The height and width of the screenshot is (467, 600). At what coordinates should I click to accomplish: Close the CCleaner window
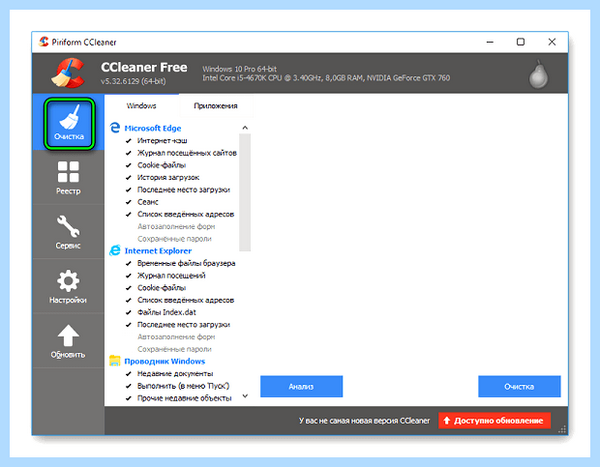[552, 42]
